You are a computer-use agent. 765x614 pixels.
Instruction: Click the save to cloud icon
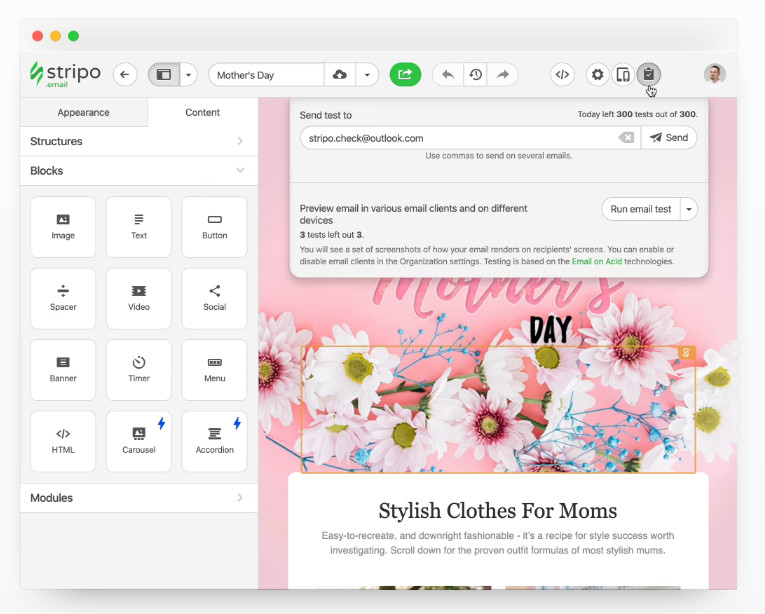pyautogui.click(x=340, y=75)
